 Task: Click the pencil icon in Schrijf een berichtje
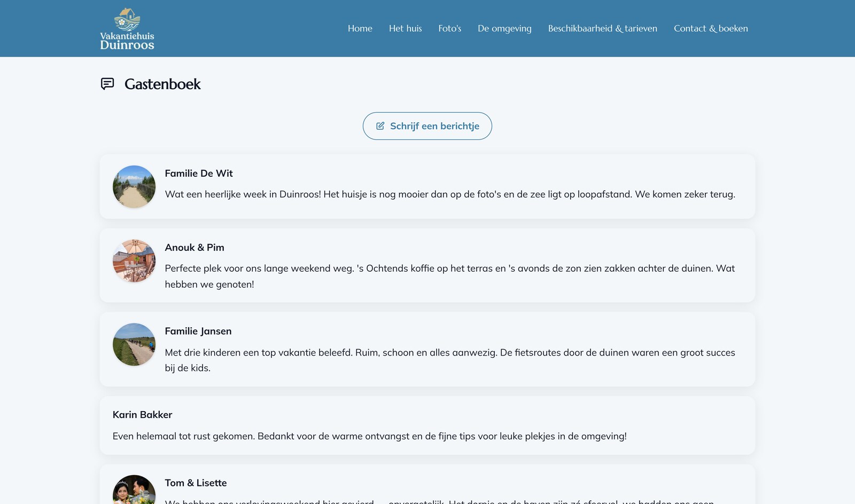click(380, 126)
